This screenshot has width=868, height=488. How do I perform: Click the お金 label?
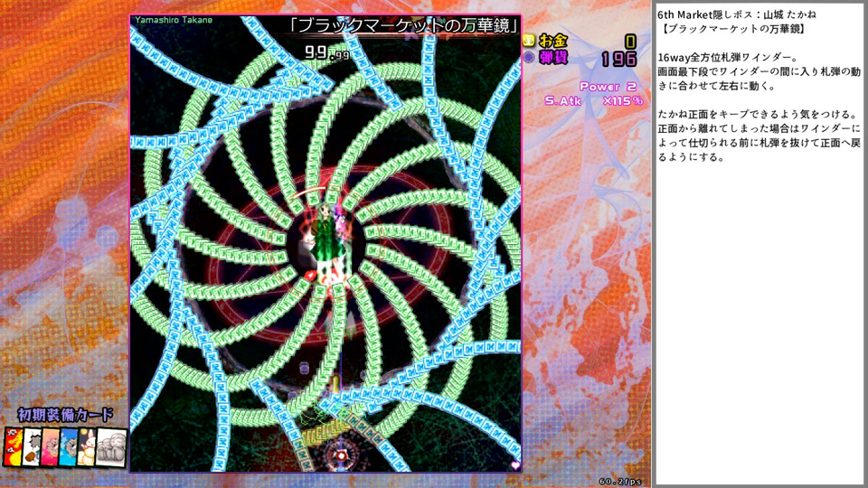tap(552, 41)
